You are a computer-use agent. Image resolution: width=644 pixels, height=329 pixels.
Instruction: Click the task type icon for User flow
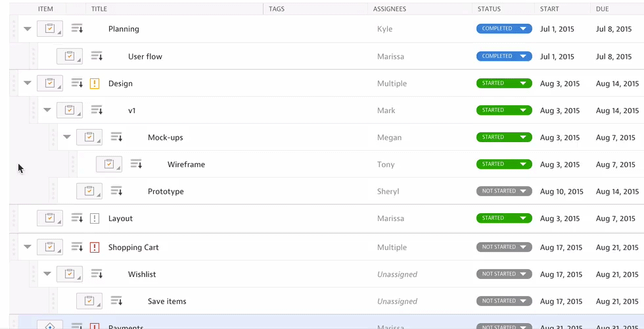pyautogui.click(x=70, y=56)
